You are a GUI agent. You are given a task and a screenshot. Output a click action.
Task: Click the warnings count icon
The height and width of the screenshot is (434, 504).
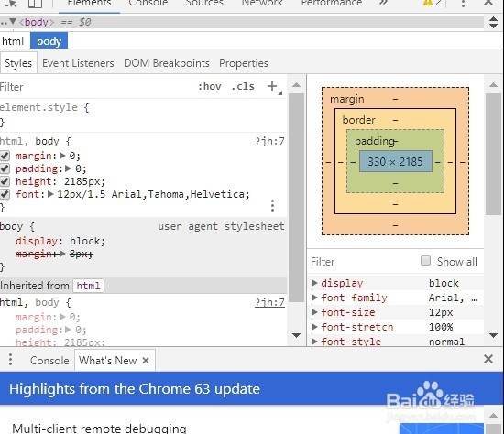[432, 3]
